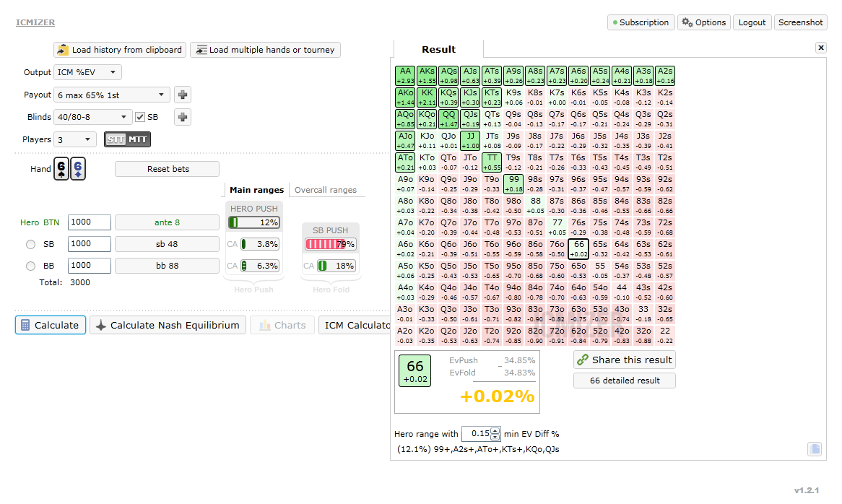Switch the STT MTT toggle
Viewport: 842px width, 504px height.
127,139
